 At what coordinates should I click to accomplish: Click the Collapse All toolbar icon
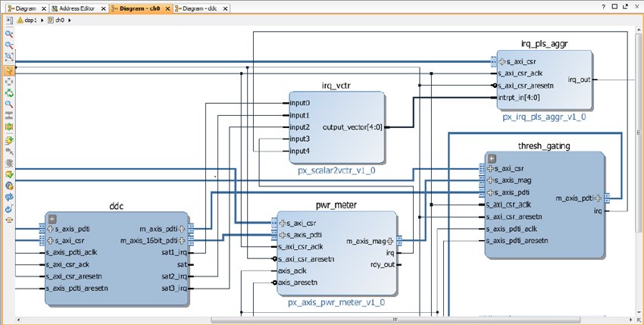[9, 115]
